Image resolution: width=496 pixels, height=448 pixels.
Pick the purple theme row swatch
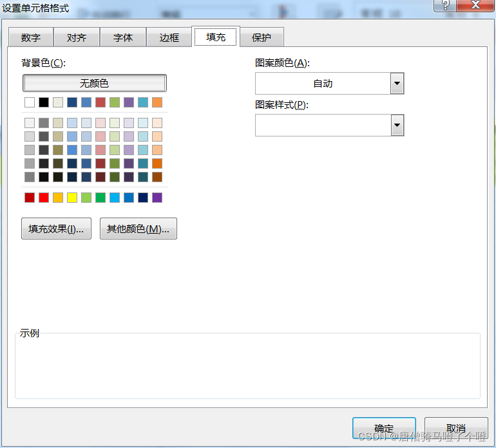click(129, 102)
